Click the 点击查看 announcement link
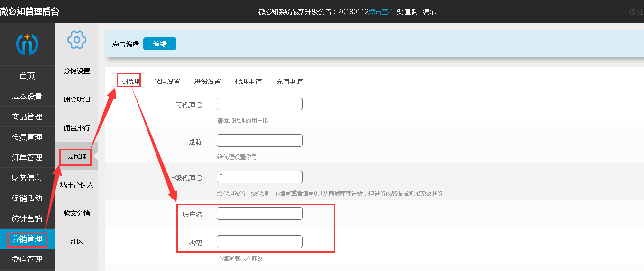This screenshot has width=644, height=271. coord(382,12)
